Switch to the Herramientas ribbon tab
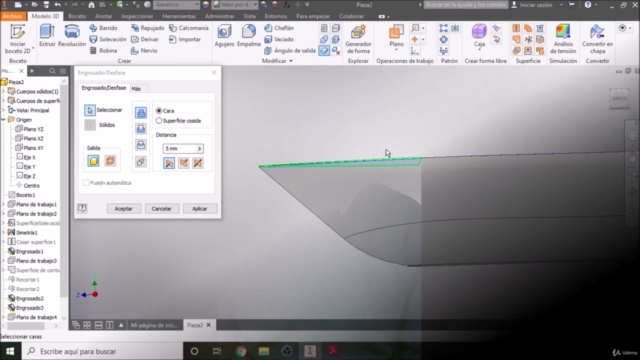The image size is (640, 360). [x=179, y=16]
